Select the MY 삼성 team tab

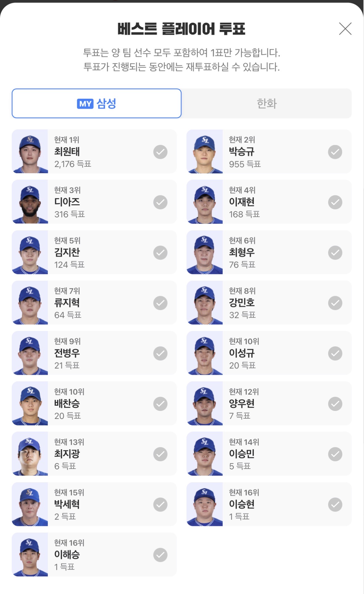tap(97, 103)
